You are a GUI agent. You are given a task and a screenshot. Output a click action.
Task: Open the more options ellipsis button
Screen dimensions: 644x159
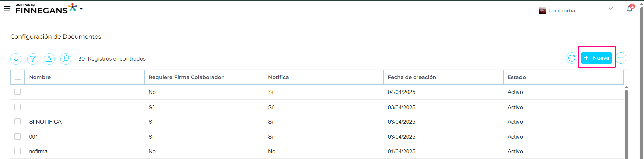pos(621,58)
